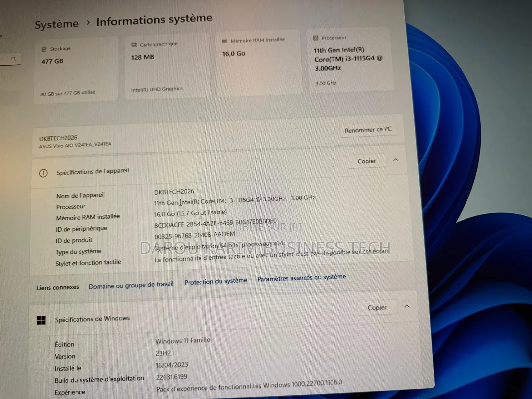Click the Mémoire RAM installée memory icon
This screenshot has height=399, width=532.
click(225, 40)
